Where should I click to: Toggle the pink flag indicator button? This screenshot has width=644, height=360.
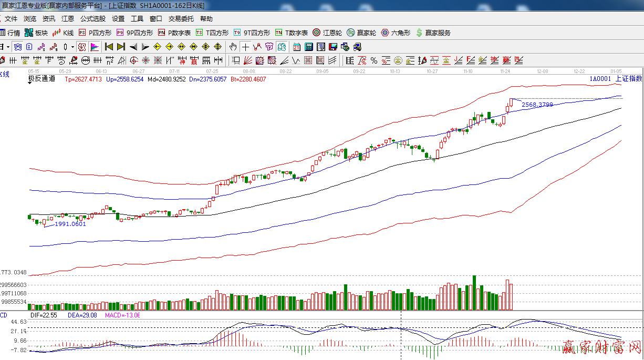95,47
